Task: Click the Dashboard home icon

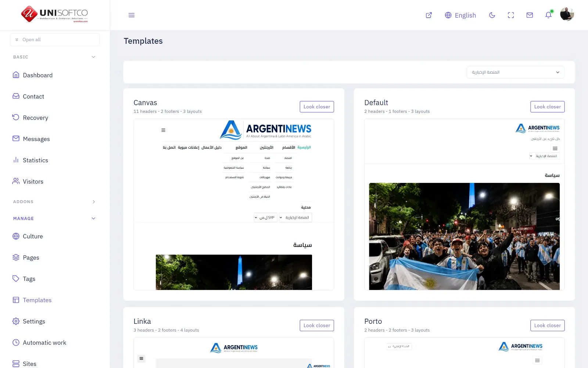Action: 16,75
